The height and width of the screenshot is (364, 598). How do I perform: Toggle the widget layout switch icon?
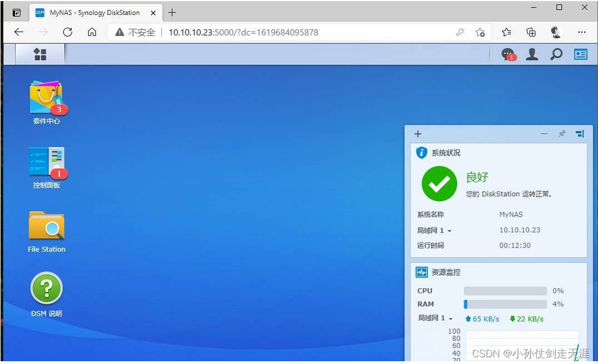[579, 134]
